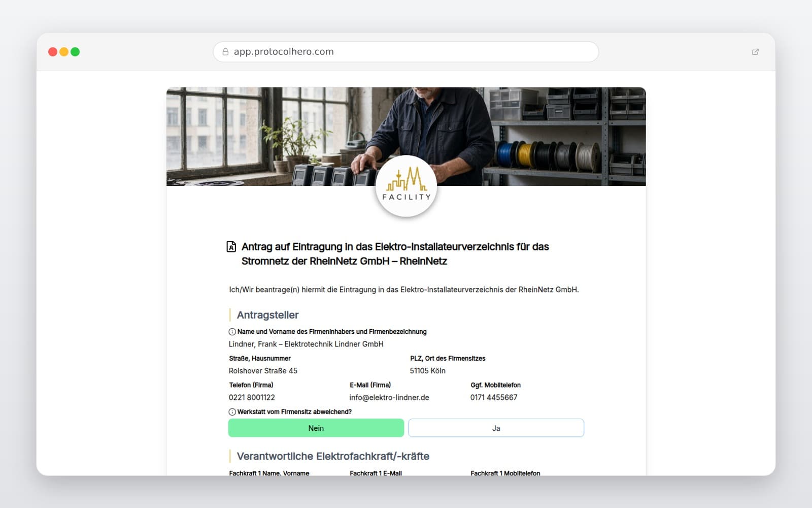
Task: Click the Verantwortliche Elektrofachkraft/-kräfte heading
Action: (x=333, y=456)
